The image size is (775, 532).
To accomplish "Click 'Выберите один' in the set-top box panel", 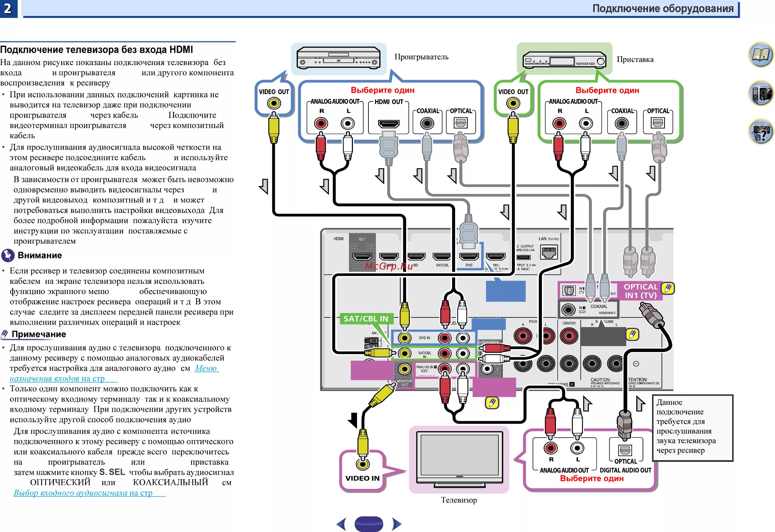I will coord(607,90).
